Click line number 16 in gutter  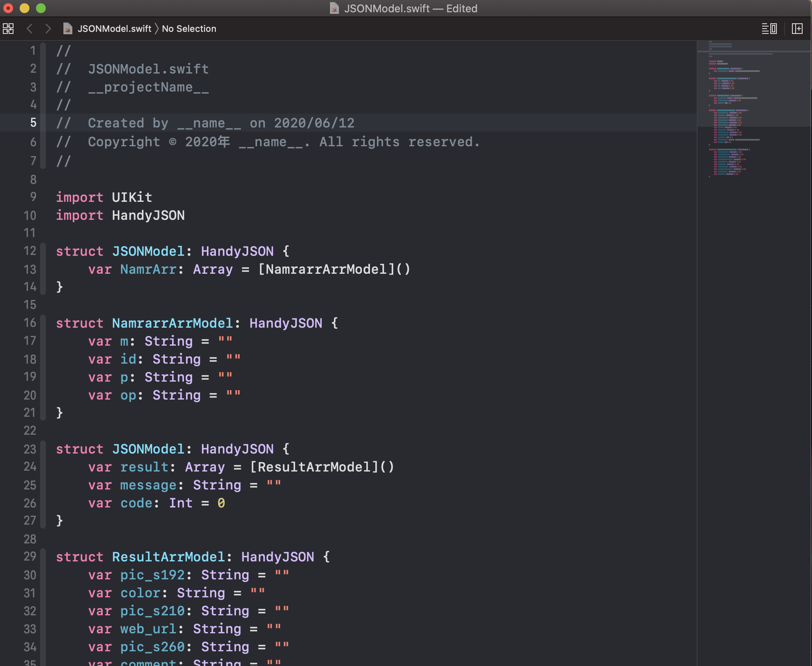click(x=30, y=323)
